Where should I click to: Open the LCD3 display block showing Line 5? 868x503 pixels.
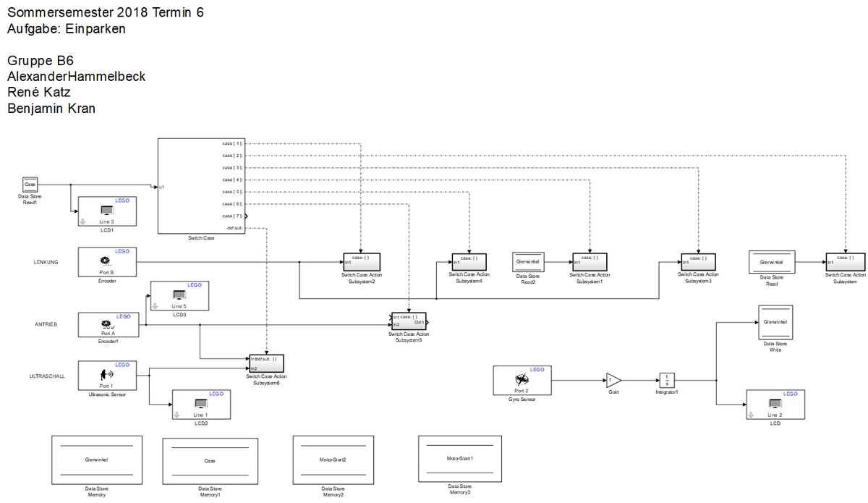click(x=179, y=296)
